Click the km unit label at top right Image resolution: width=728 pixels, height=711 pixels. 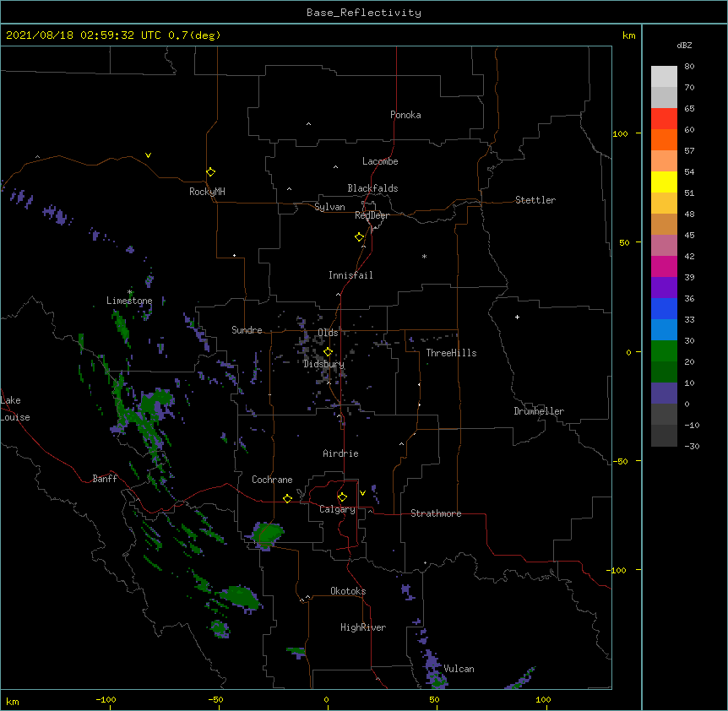point(629,35)
